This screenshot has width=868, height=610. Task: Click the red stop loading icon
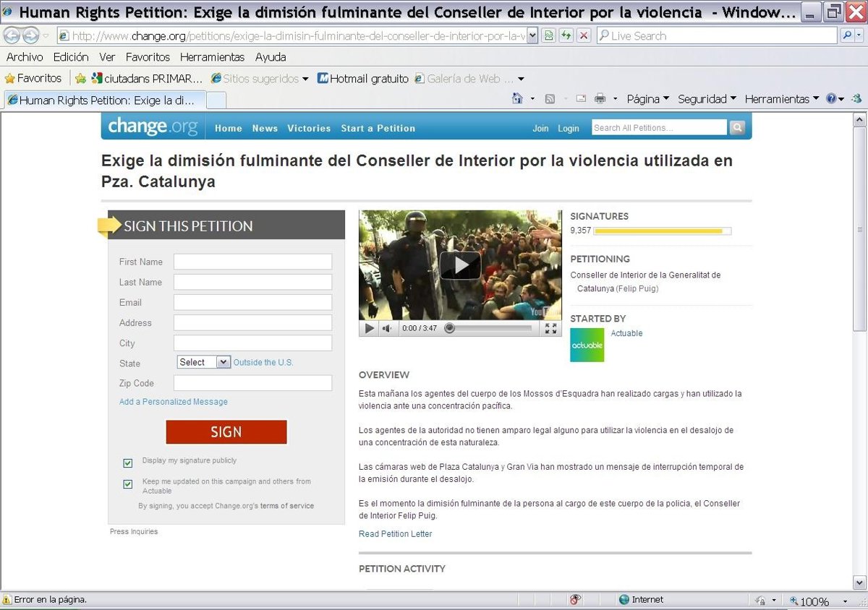(584, 35)
